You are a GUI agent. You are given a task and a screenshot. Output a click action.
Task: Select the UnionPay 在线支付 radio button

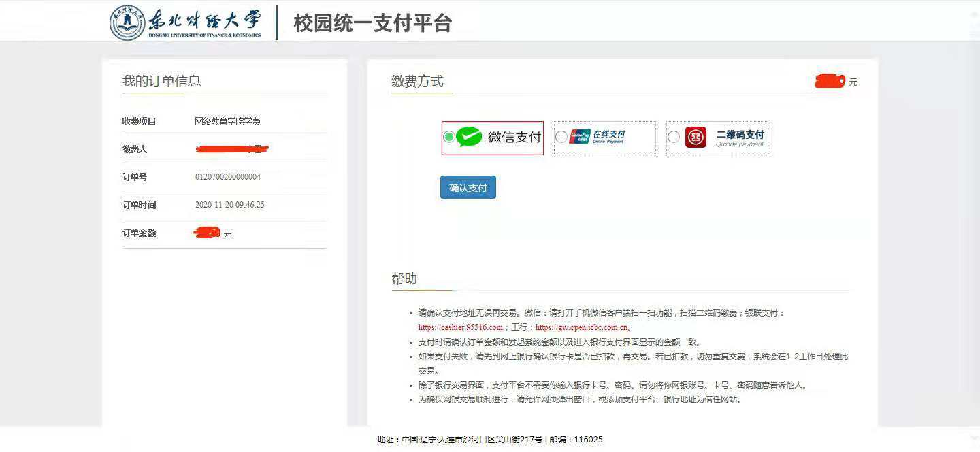pos(560,137)
